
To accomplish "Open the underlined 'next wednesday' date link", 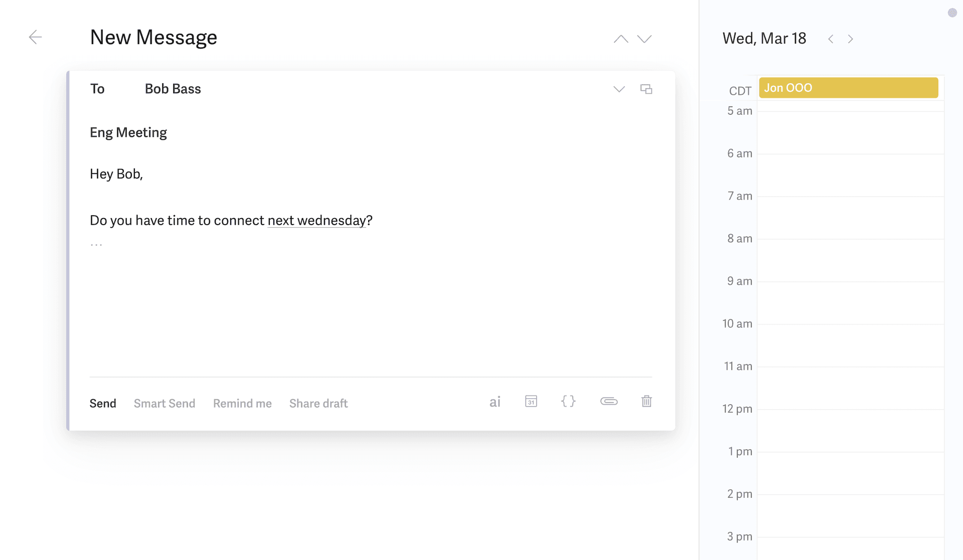I will 316,221.
